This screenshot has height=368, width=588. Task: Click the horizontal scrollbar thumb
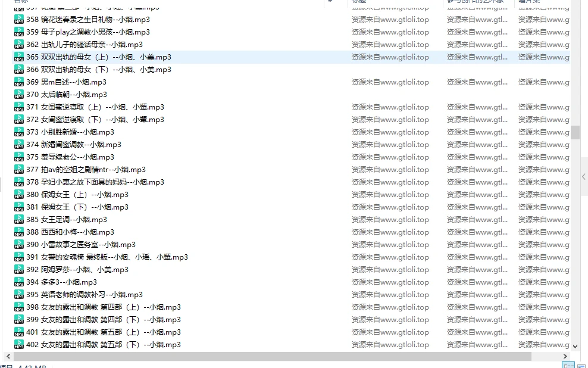(x=268, y=356)
